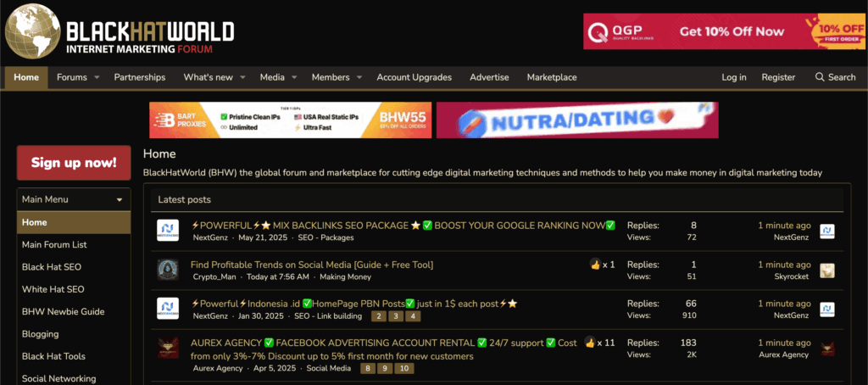Viewport: 868px width, 385px height.
Task: Click the Latest posts heading
Action: click(184, 199)
